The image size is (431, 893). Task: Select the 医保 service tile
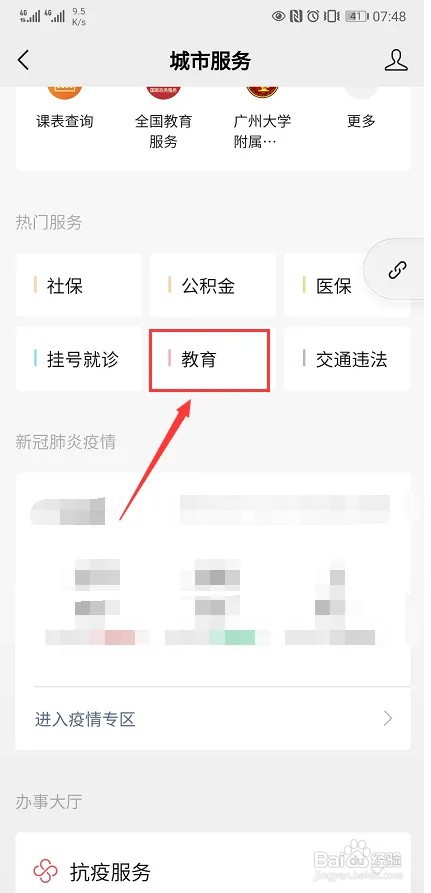347,285
